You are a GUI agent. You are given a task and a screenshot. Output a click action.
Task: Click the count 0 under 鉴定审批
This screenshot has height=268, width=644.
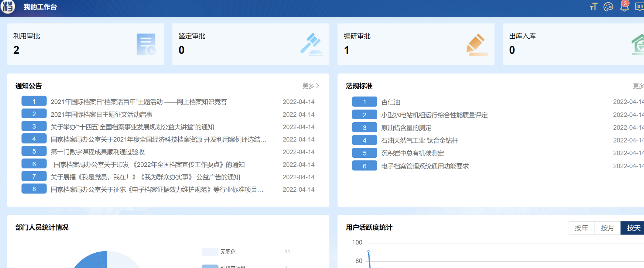182,50
